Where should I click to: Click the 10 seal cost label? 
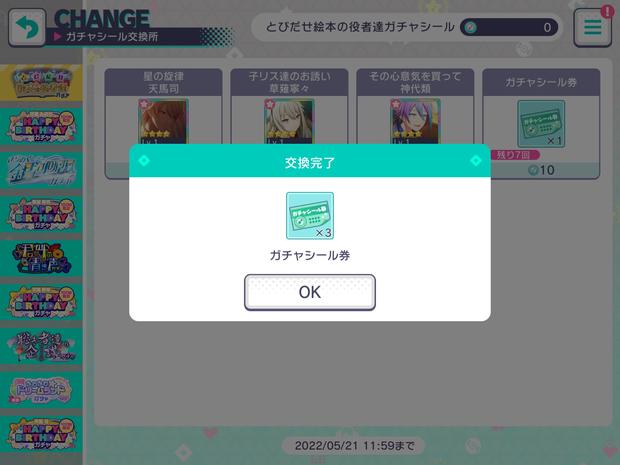pos(541,170)
